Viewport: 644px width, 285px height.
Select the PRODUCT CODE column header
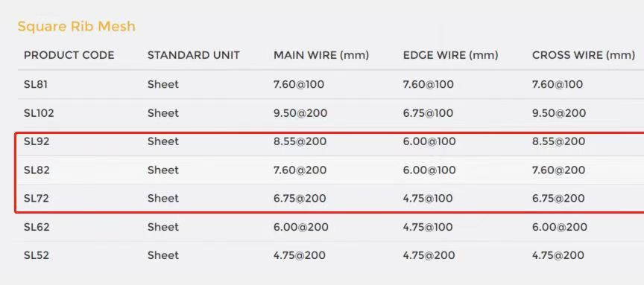[x=69, y=55]
